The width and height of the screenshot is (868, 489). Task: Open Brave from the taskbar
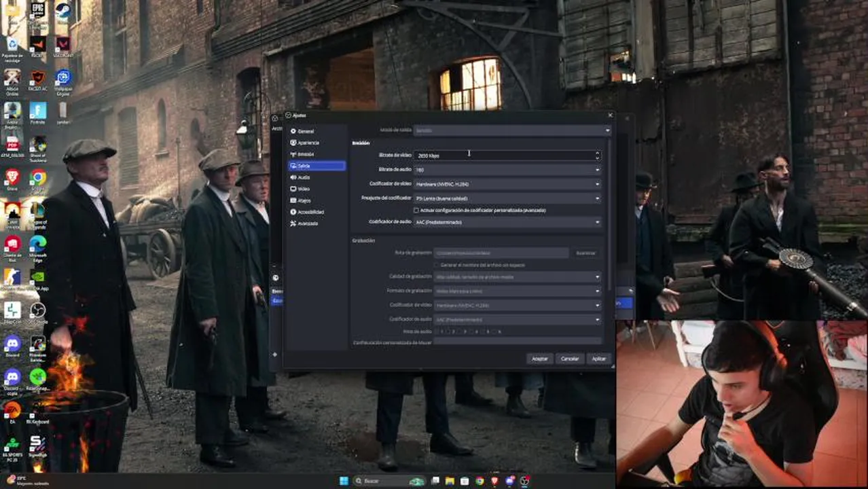click(x=494, y=481)
